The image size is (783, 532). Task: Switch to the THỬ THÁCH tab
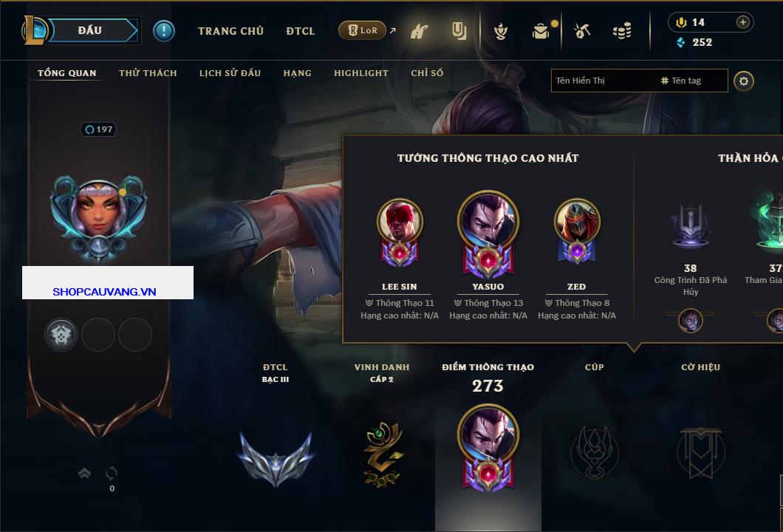click(148, 73)
